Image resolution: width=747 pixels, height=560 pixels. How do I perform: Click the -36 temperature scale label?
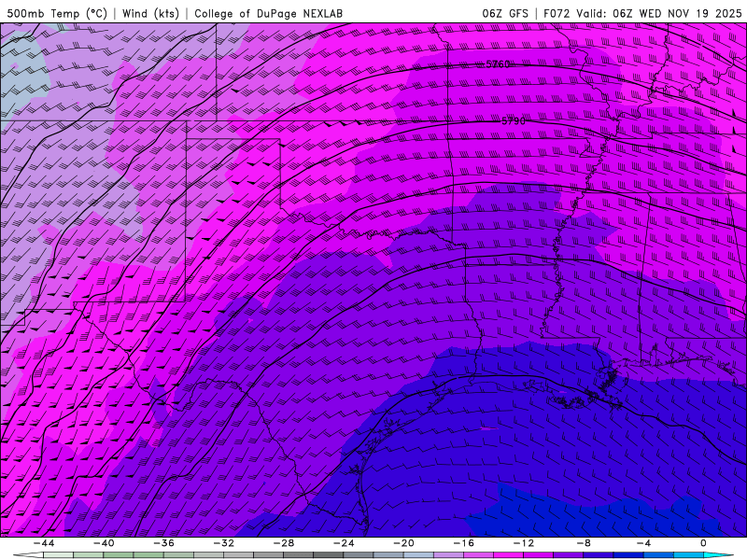pyautogui.click(x=163, y=543)
